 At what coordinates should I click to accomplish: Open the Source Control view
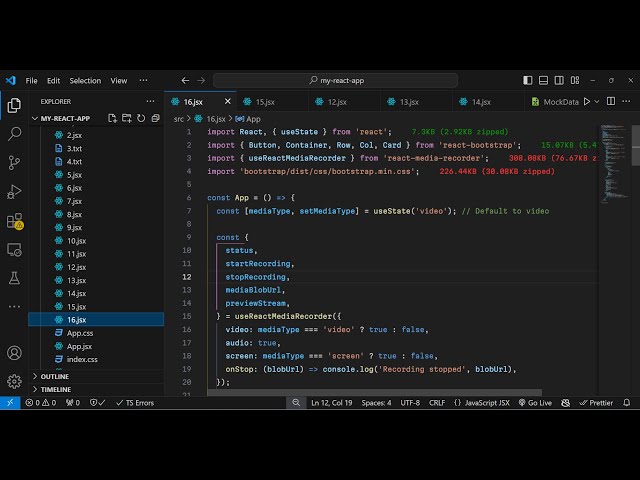(x=14, y=162)
